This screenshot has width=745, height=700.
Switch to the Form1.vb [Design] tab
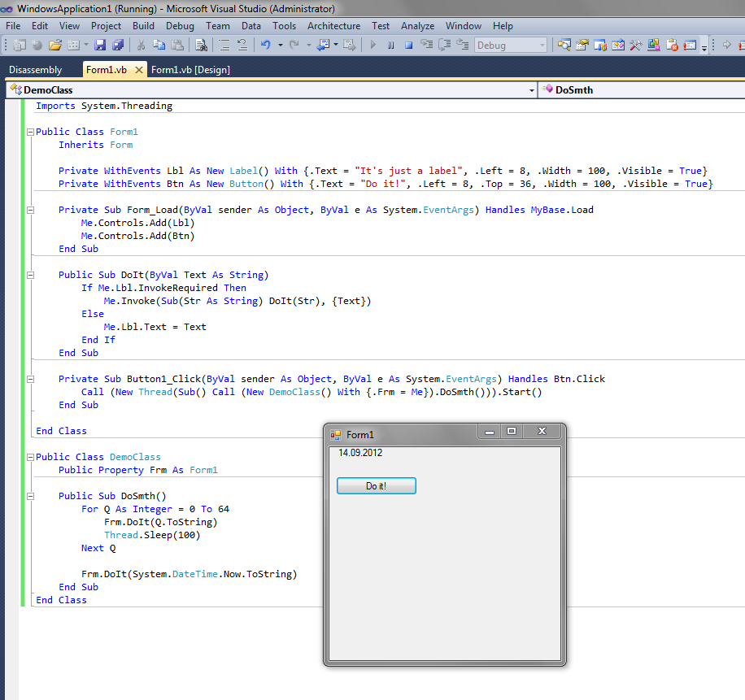click(190, 70)
